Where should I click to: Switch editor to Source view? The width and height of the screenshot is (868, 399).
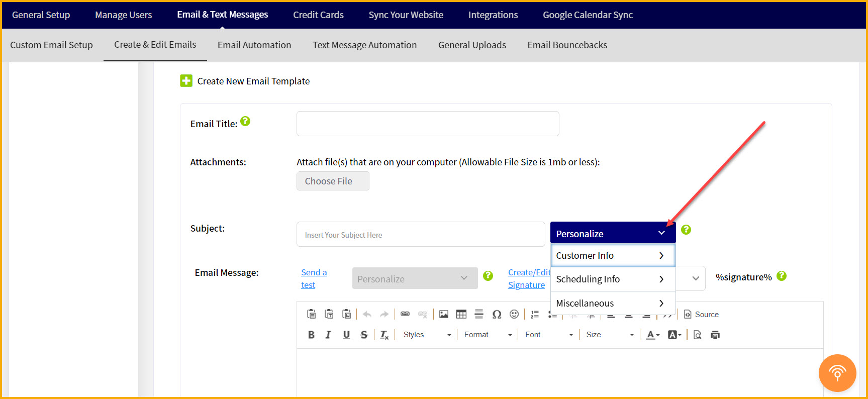click(x=701, y=314)
